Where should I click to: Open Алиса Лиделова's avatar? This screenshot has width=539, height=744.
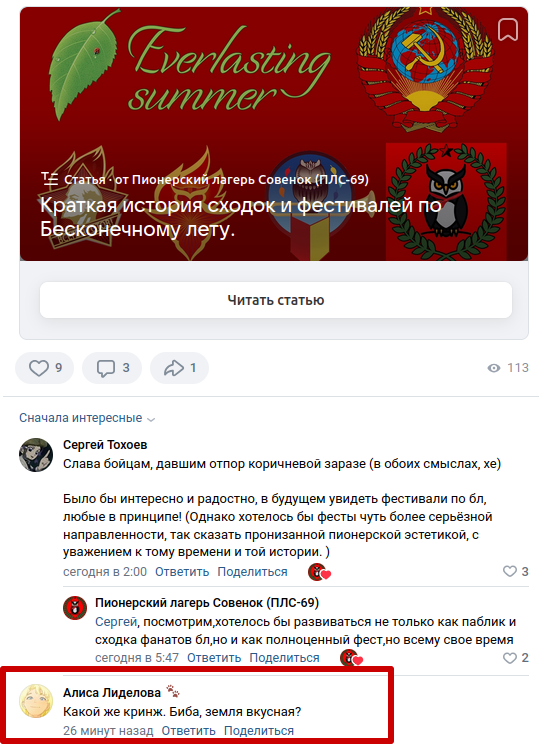coord(36,701)
